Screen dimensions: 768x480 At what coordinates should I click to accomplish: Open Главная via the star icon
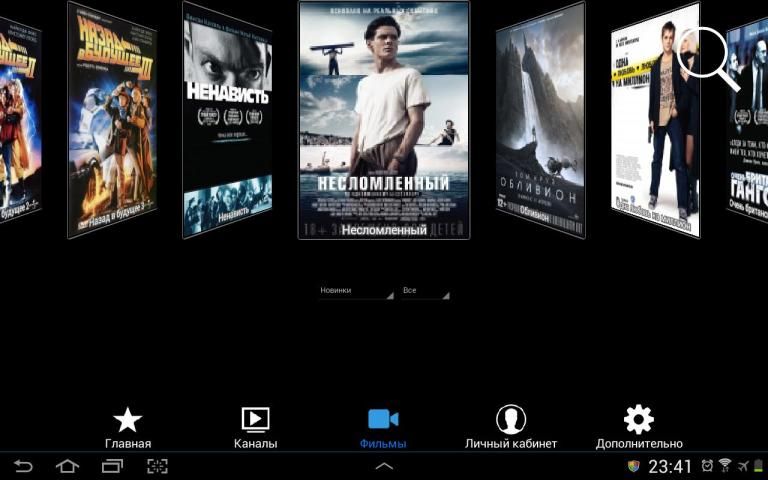[x=128, y=420]
